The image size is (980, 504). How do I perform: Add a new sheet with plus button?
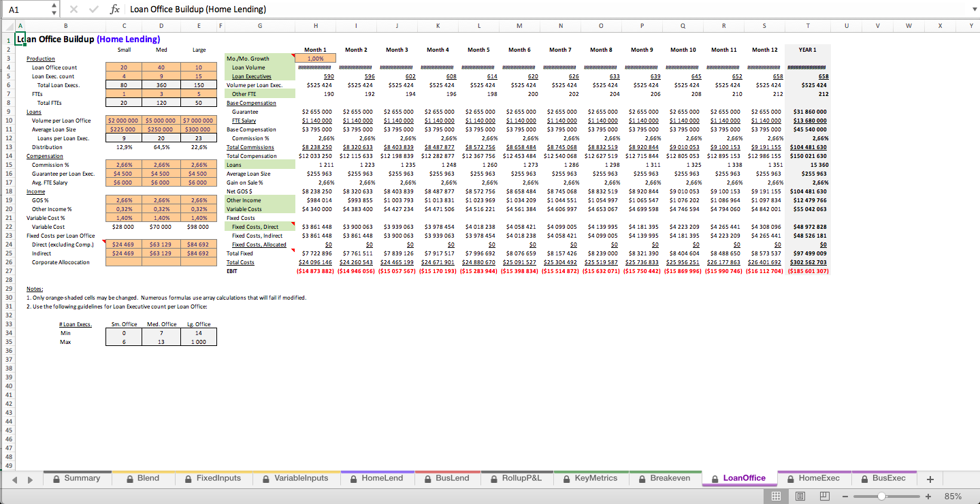point(930,479)
